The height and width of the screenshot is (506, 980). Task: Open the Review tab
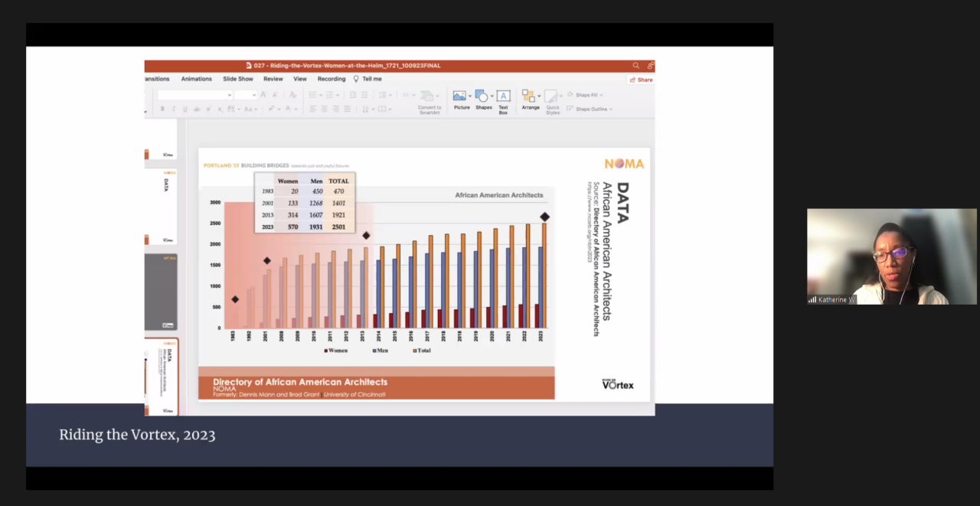[x=273, y=79]
